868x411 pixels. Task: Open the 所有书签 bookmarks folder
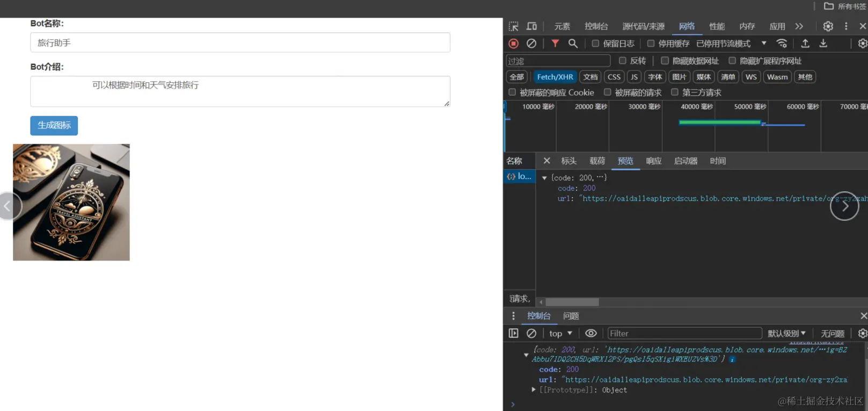[x=845, y=6]
